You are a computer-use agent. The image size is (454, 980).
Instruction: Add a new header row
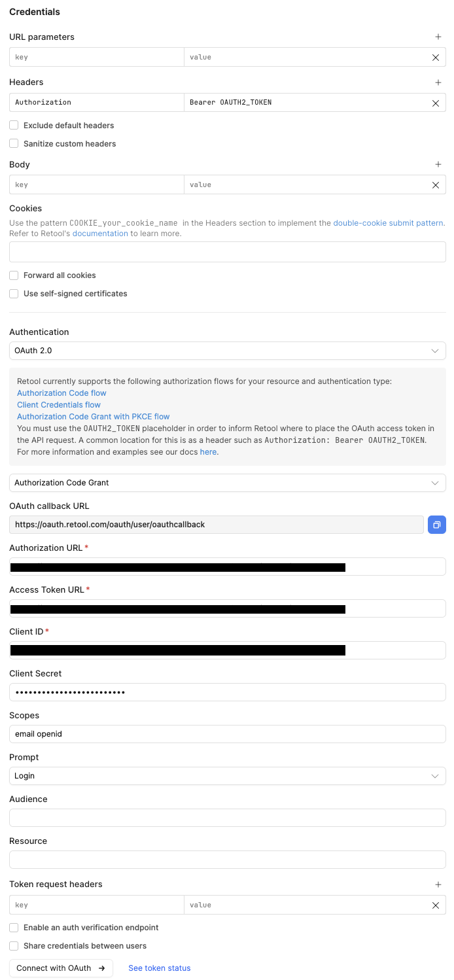(x=438, y=82)
